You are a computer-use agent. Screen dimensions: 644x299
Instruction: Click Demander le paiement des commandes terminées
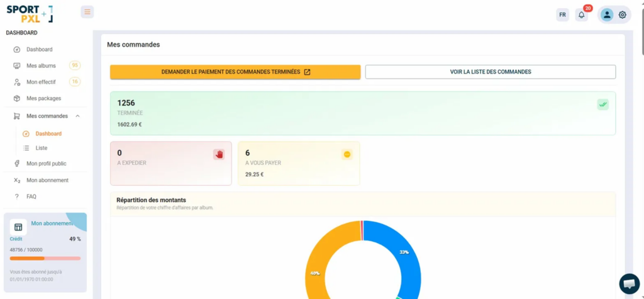(x=235, y=72)
